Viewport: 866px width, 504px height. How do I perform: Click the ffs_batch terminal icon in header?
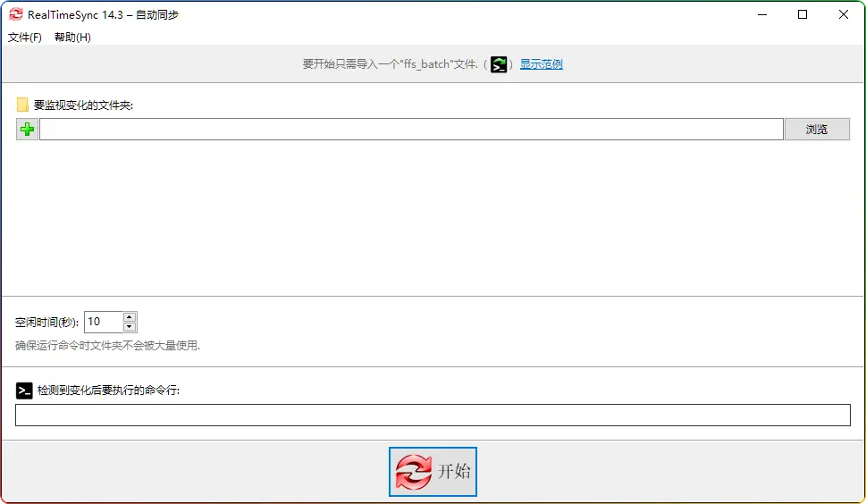[499, 64]
